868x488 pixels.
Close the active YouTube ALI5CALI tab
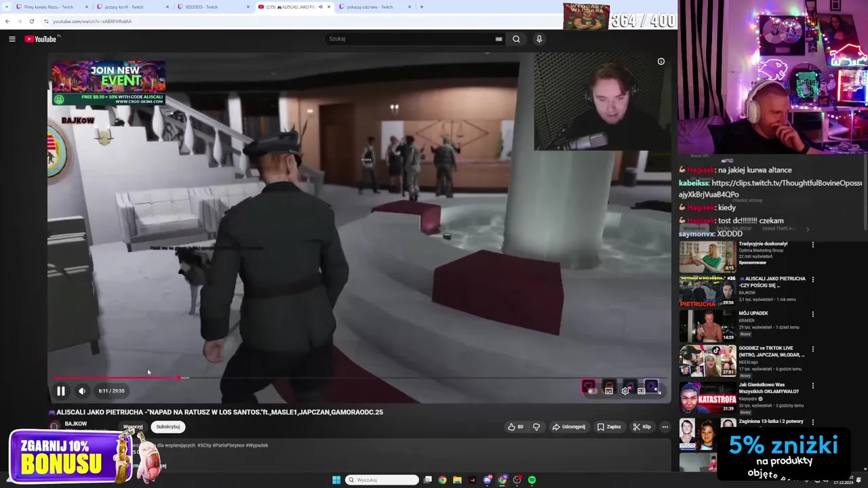click(x=329, y=7)
